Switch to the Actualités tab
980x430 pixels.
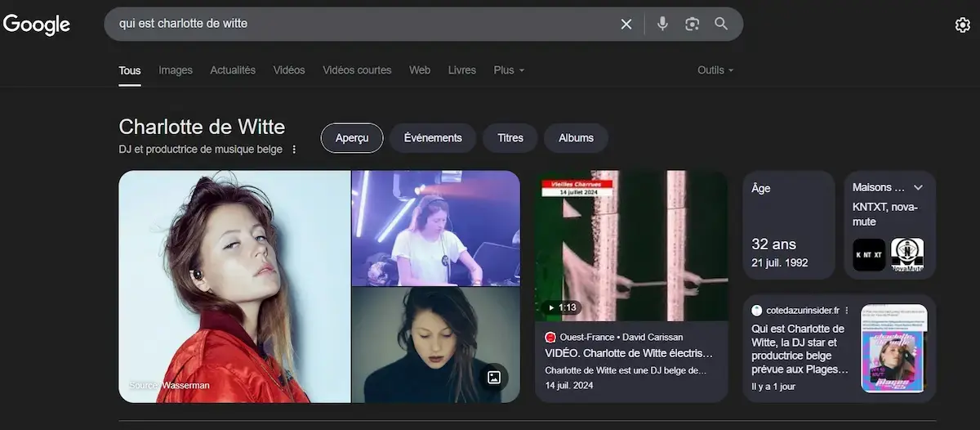(233, 70)
